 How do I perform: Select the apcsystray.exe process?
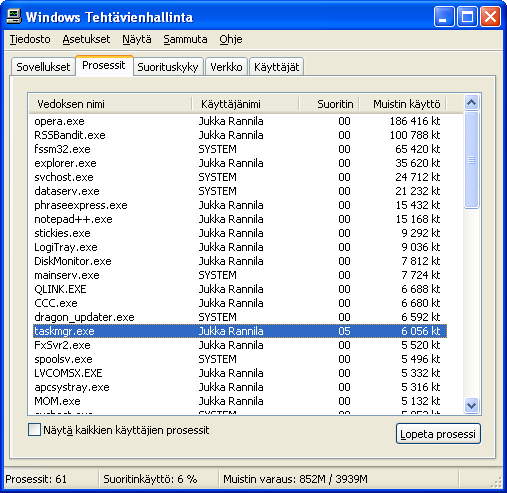(x=240, y=387)
